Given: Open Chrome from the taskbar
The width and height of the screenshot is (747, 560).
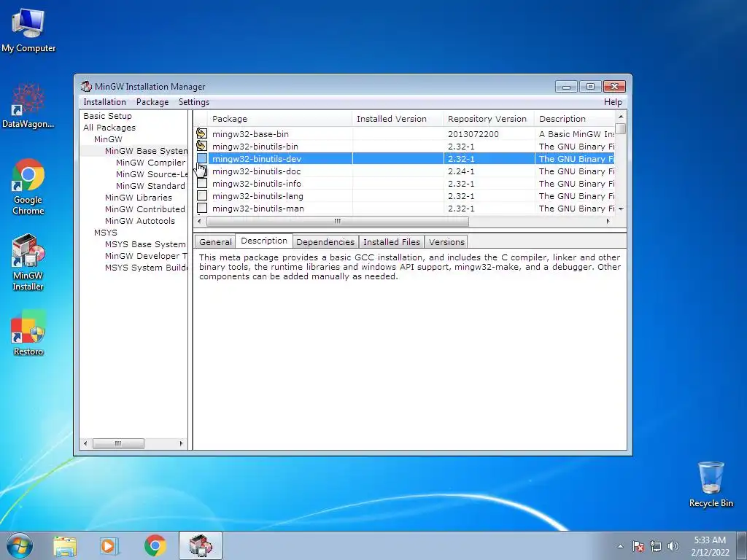Looking at the screenshot, I should [155, 545].
